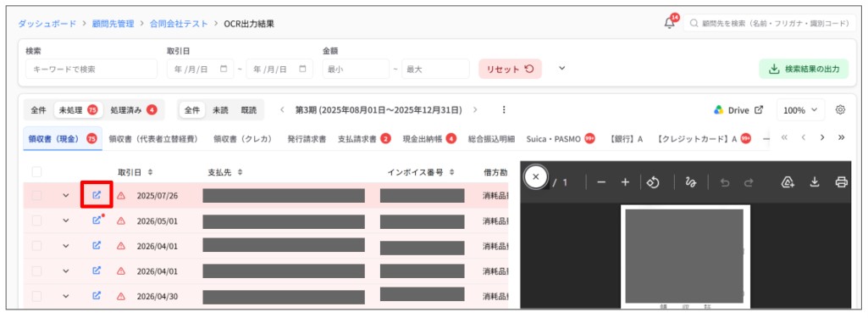Select the 未読 filter
Screen dimensions: 868x318
tap(221, 109)
